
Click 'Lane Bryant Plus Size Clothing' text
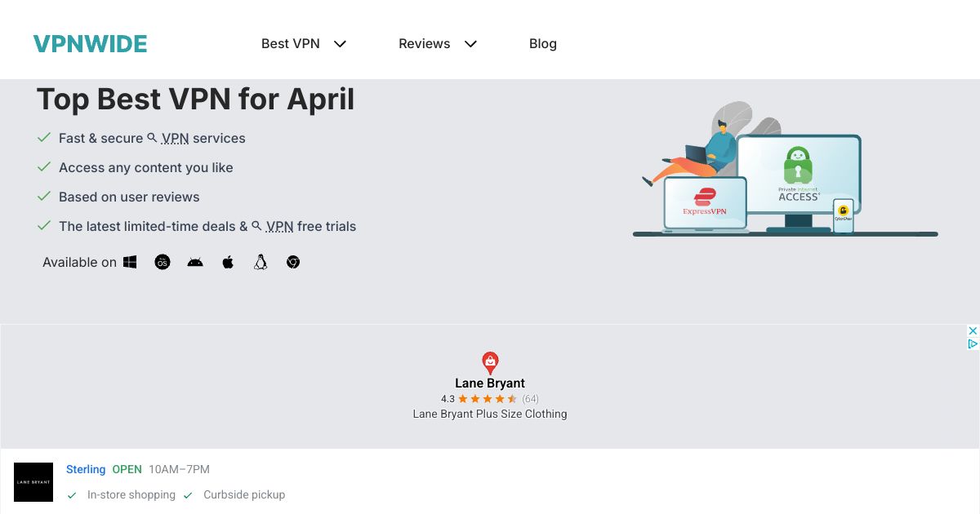(x=490, y=414)
